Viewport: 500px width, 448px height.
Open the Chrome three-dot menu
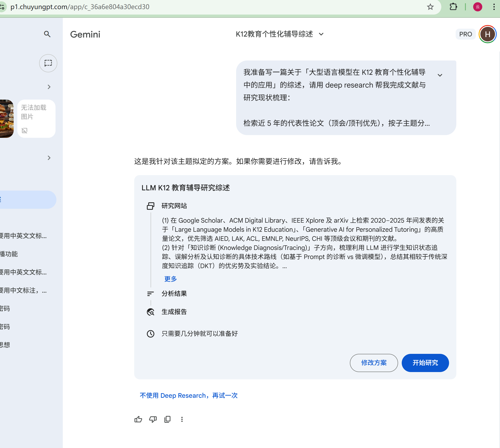(494, 7)
